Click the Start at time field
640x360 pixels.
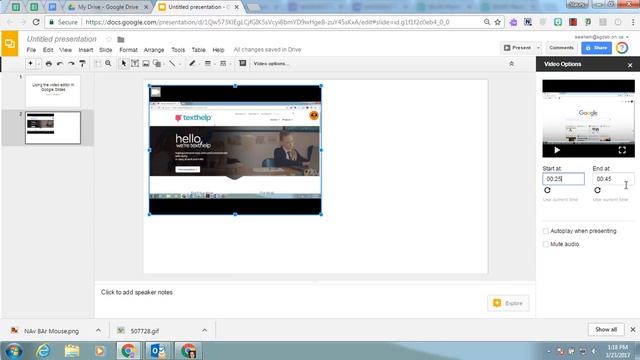(x=563, y=179)
